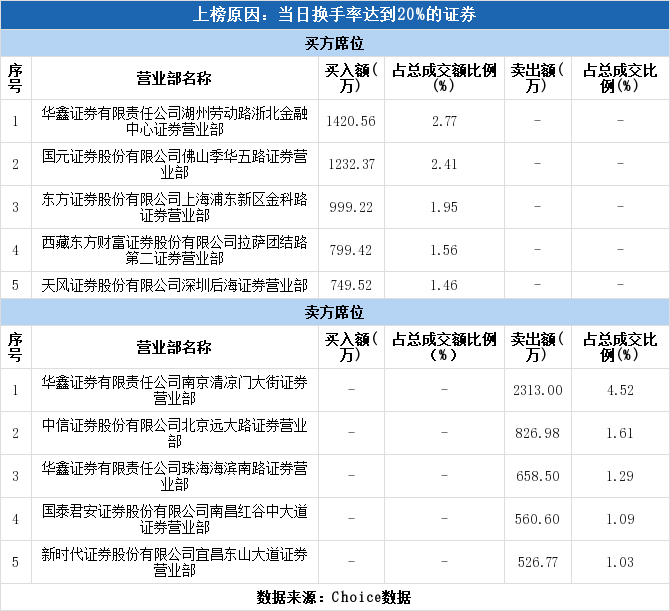This screenshot has width=670, height=611.
Task: Select seller row 中信证券北京远大路证券营业部
Action: click(x=335, y=433)
